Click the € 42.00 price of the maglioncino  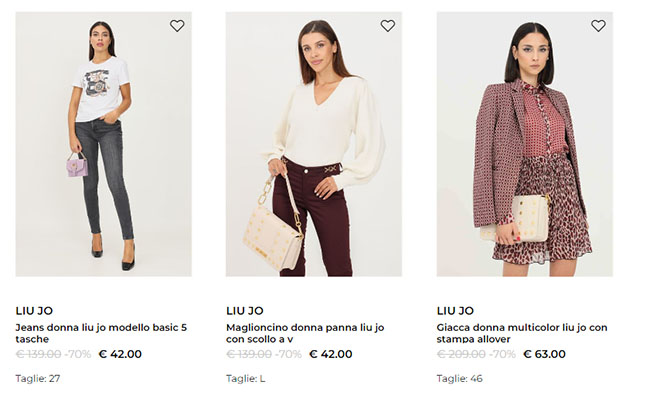331,354
